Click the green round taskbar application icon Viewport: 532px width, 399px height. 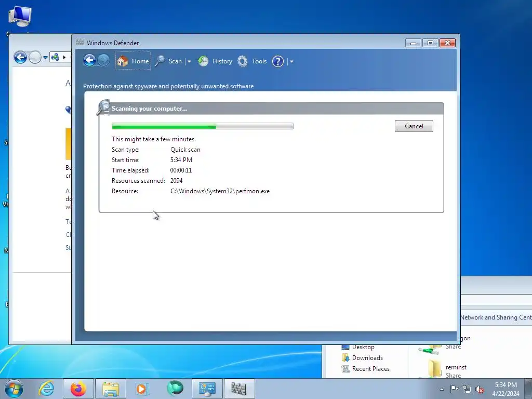175,389
